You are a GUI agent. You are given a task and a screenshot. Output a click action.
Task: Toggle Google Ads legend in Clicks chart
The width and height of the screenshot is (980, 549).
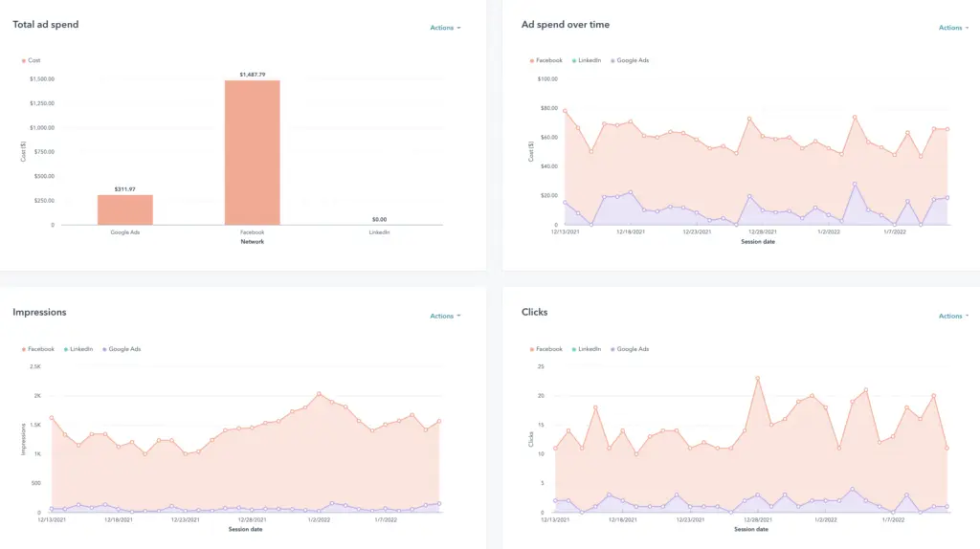point(630,349)
